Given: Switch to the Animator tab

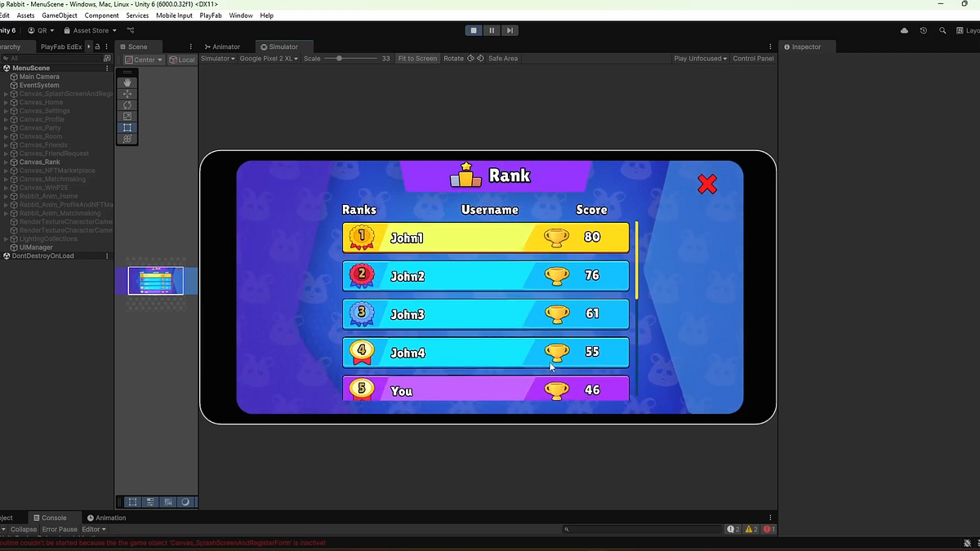Looking at the screenshot, I should (221, 47).
